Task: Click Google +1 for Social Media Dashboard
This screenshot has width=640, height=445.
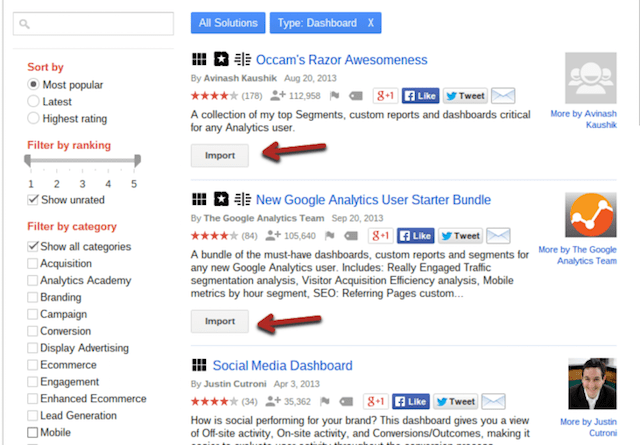Action: [x=376, y=401]
